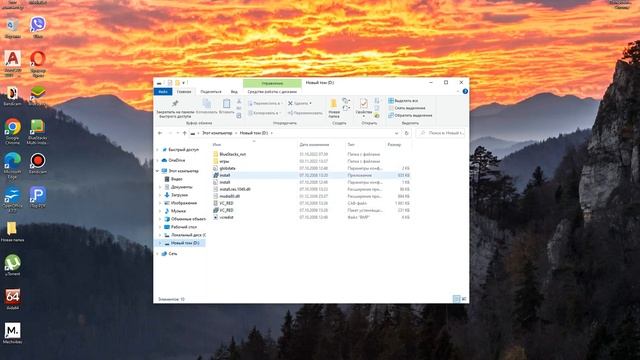Select Downloads (Загрузки) in navigation pane
The width and height of the screenshot is (640, 360).
click(179, 195)
